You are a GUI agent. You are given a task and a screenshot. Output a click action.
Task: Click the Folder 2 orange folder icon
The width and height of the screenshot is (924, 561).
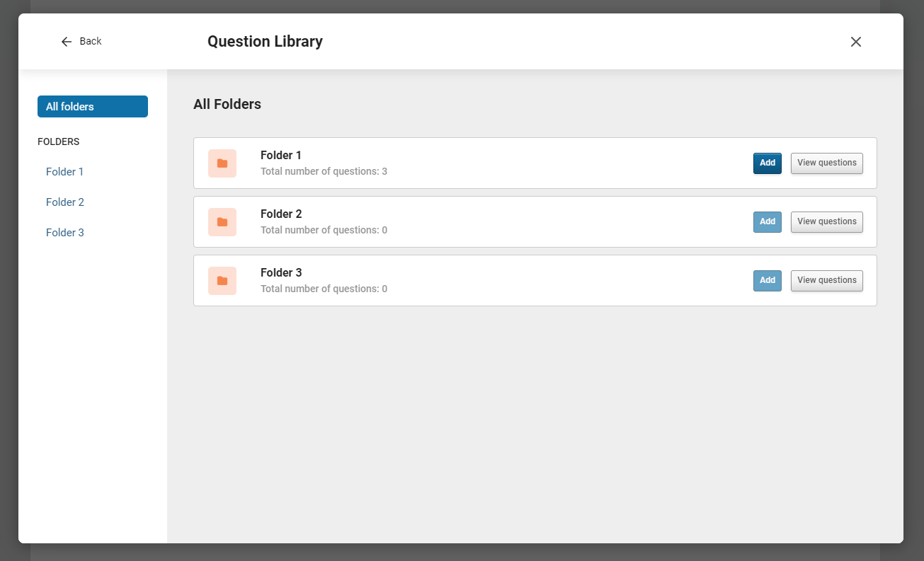(x=222, y=221)
